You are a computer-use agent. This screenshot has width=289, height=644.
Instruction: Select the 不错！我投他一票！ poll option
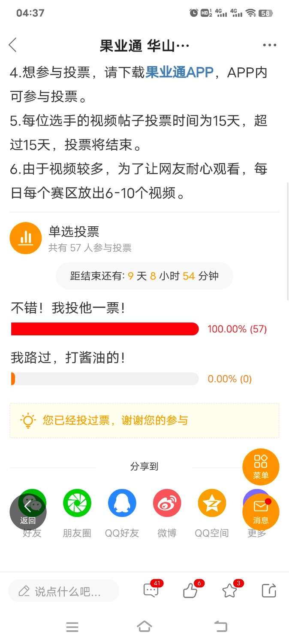[68, 308]
